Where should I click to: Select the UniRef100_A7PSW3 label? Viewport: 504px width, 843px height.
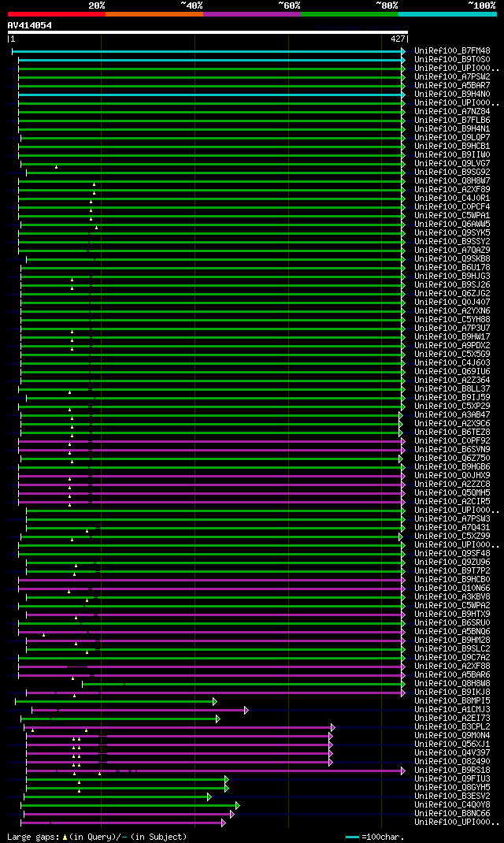452,519
